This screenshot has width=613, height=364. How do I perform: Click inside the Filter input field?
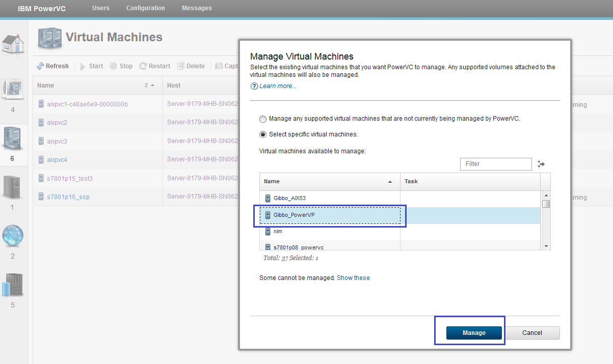pyautogui.click(x=496, y=164)
